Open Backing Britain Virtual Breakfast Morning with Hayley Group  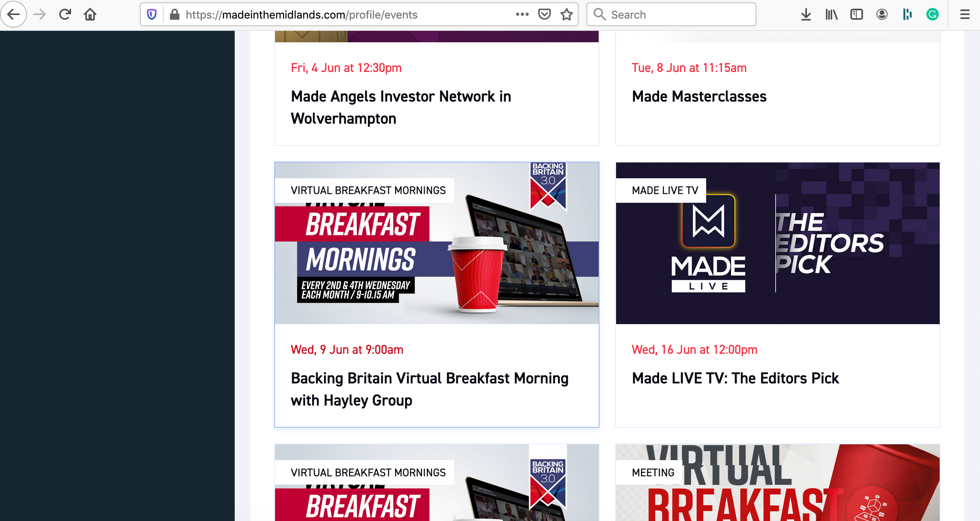(x=430, y=389)
